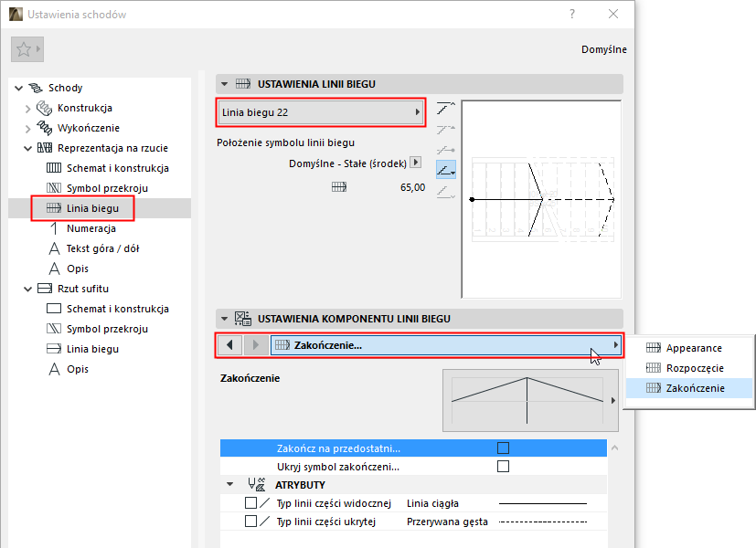Click the Schody stairs icon

click(36, 88)
